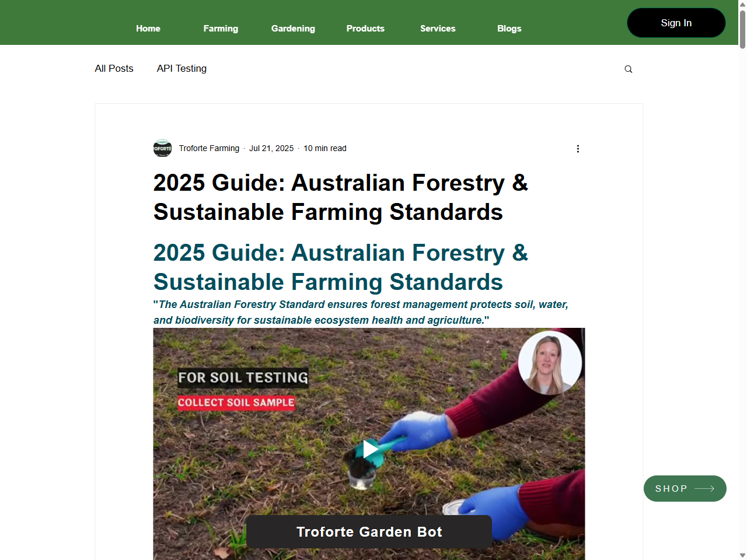The height and width of the screenshot is (560, 747).
Task: Click the Sign In button
Action: (676, 23)
